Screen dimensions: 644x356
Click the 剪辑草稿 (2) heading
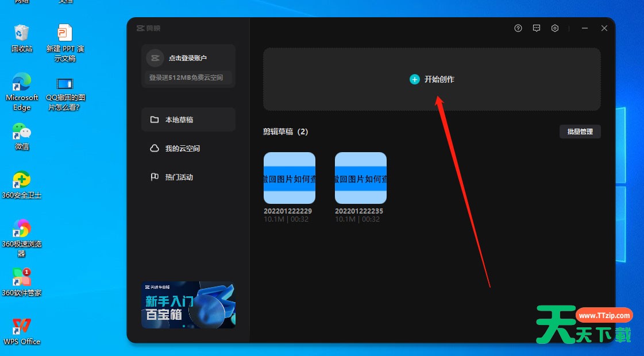coord(286,132)
